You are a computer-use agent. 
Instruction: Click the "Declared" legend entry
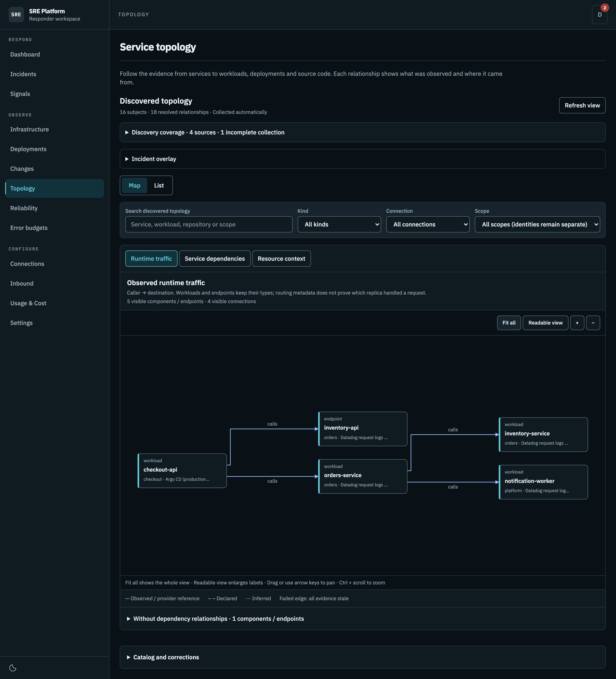(222, 599)
